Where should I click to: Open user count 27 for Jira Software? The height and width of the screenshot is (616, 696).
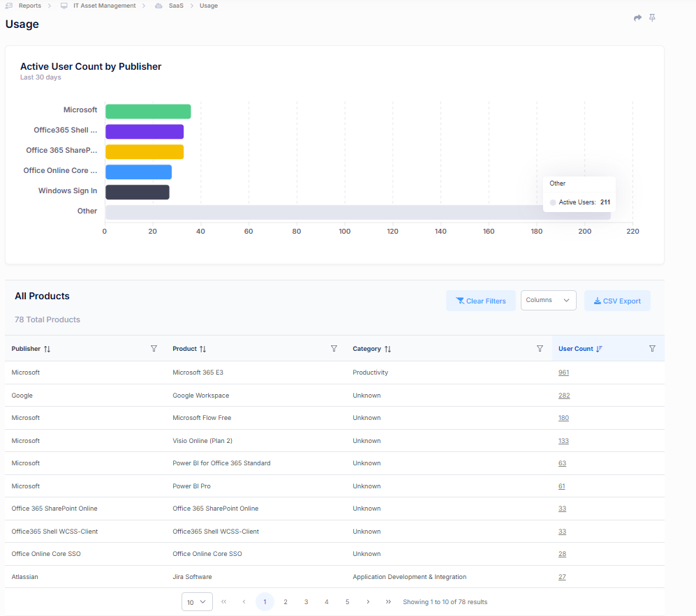point(563,577)
